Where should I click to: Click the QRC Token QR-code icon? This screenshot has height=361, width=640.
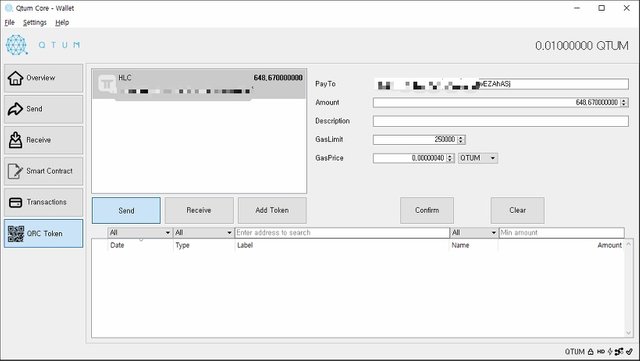pyautogui.click(x=16, y=234)
